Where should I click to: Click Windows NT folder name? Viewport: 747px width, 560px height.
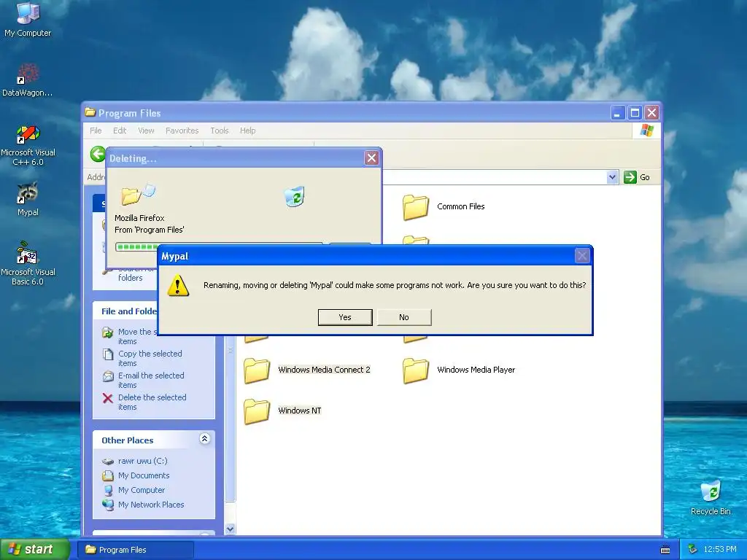pos(300,411)
